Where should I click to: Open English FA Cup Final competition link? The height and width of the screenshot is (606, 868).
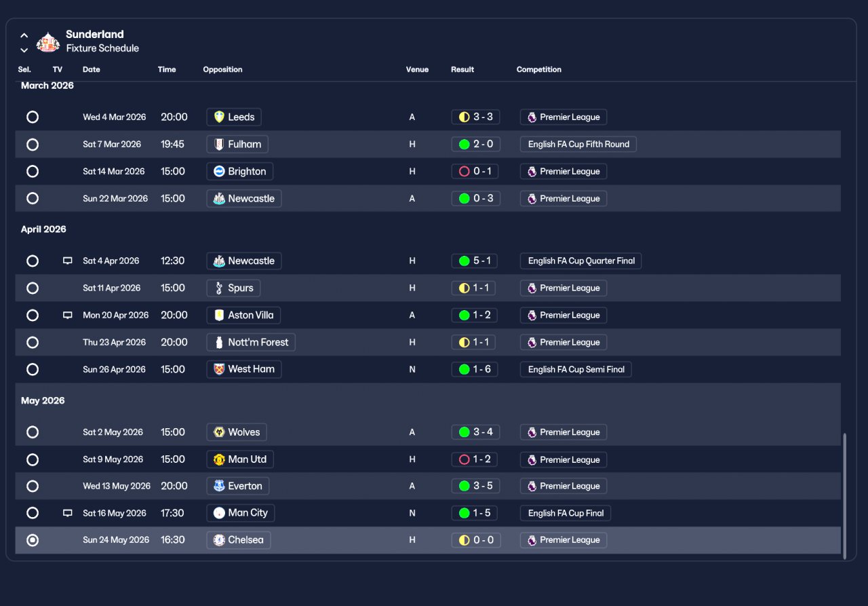566,513
